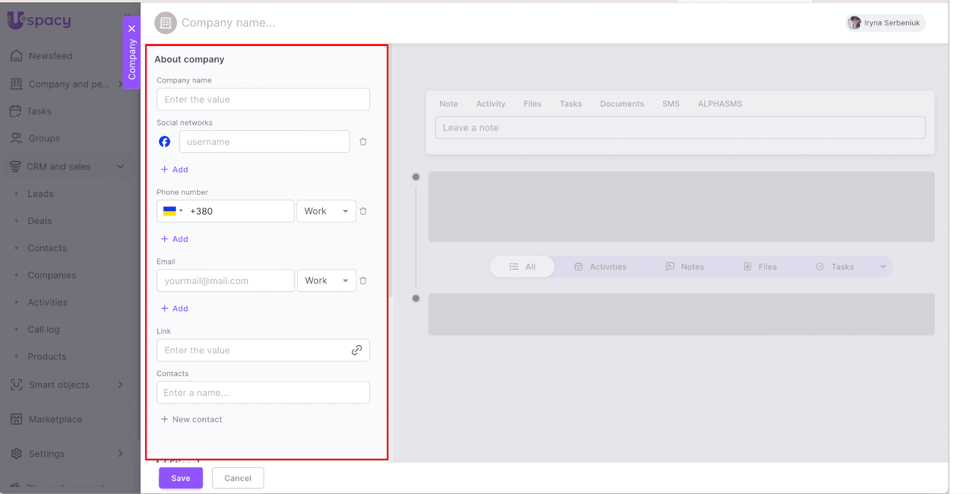980x494 pixels.
Task: Open Contacts in CRM menu
Action: coord(47,248)
